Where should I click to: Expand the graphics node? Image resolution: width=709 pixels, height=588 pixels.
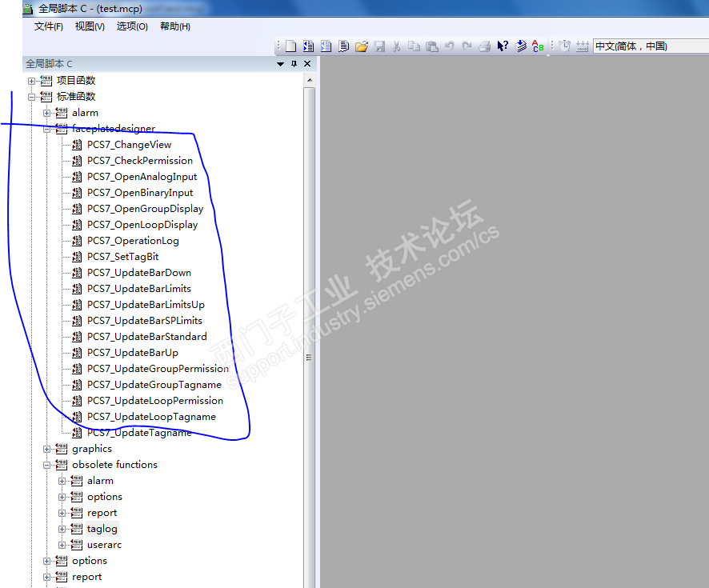(46, 450)
